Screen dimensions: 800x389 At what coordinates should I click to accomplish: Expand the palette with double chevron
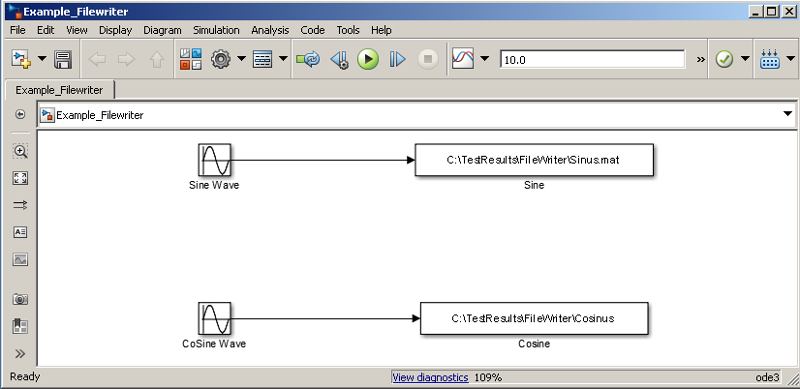click(x=20, y=353)
